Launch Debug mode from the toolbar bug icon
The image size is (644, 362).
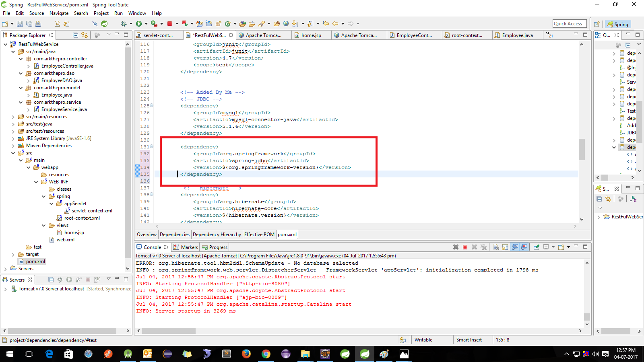(x=124, y=23)
